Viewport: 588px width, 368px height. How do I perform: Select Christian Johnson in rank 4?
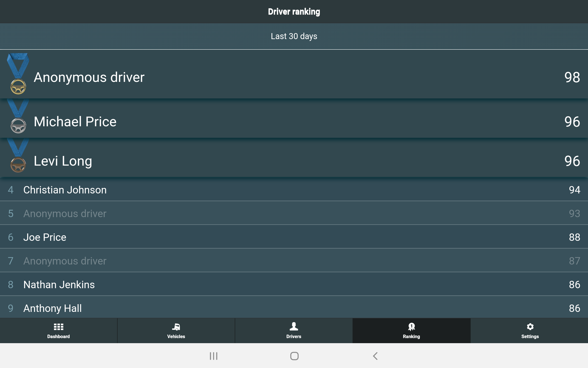coord(294,190)
